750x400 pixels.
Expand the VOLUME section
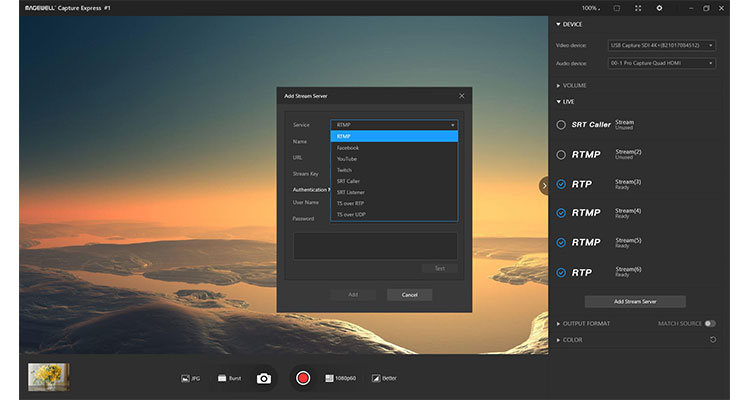coord(571,86)
